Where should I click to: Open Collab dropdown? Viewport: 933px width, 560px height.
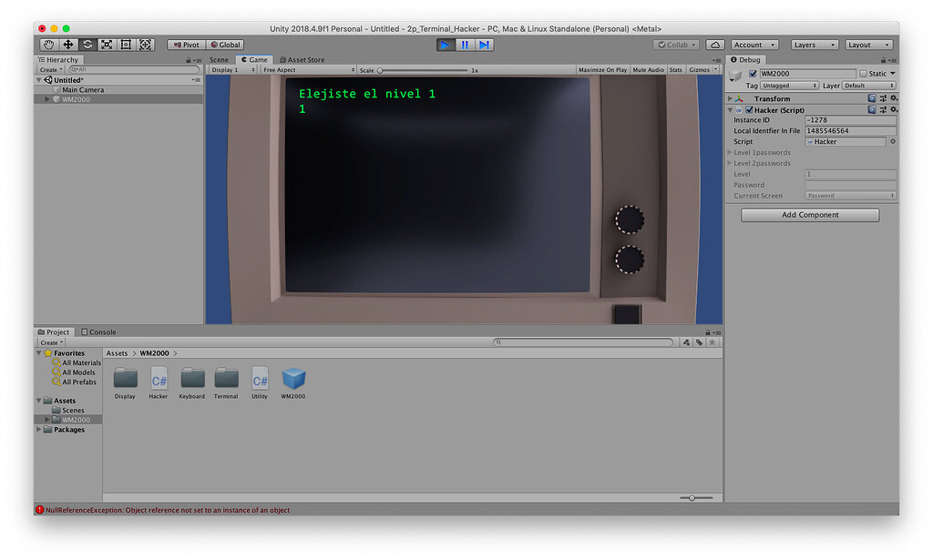coord(676,45)
